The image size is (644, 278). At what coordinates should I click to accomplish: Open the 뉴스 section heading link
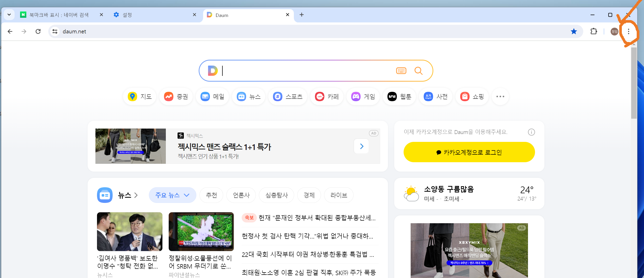(x=128, y=195)
